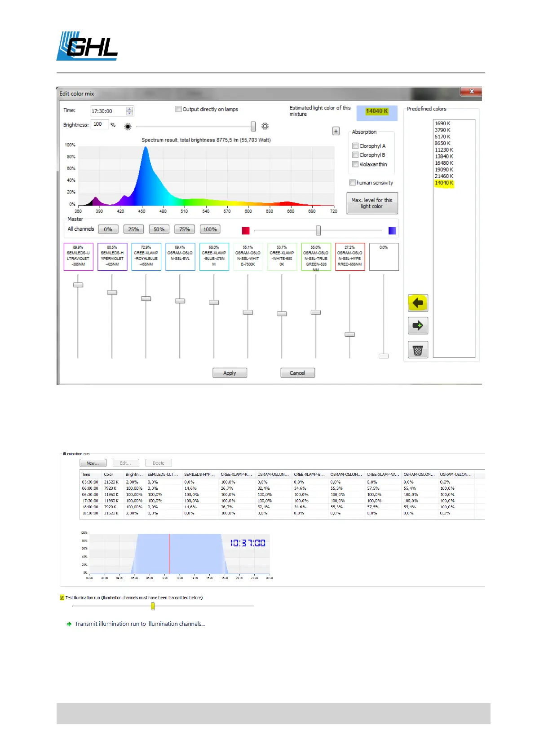This screenshot has height=756, width=535.
Task: Click the Color column header
Action: 113,475
